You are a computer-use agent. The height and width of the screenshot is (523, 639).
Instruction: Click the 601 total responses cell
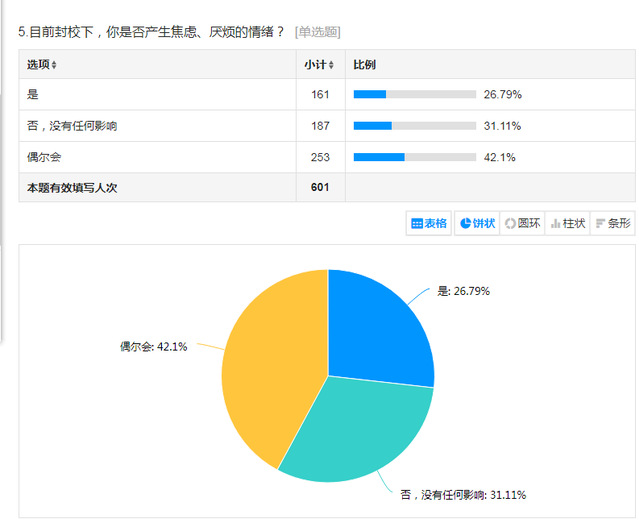321,187
